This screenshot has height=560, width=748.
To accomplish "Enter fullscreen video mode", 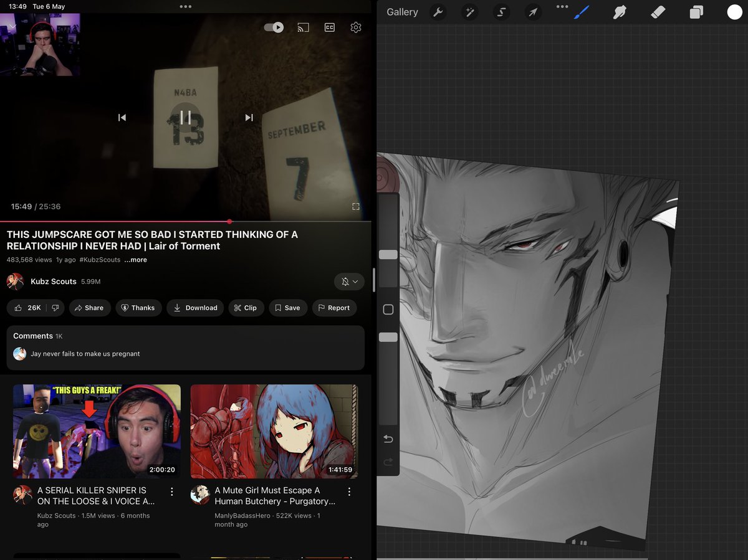I will coord(356,206).
